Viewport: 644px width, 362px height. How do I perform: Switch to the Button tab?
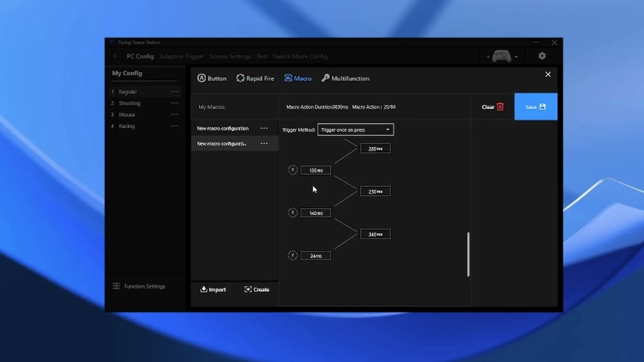click(212, 78)
